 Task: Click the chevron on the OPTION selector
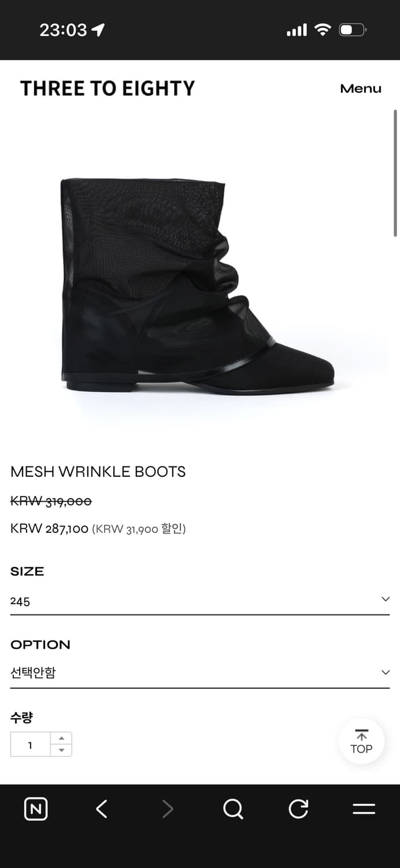point(386,672)
